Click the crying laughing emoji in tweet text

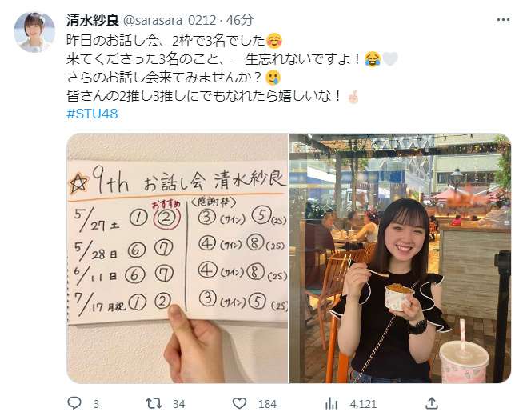(x=373, y=59)
